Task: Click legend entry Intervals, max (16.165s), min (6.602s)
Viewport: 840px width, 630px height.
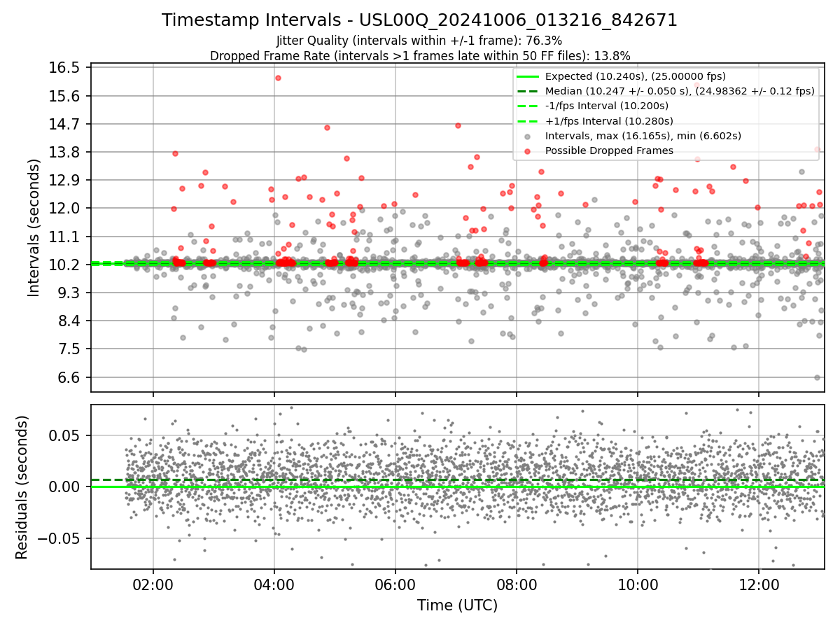Action: pos(643,136)
